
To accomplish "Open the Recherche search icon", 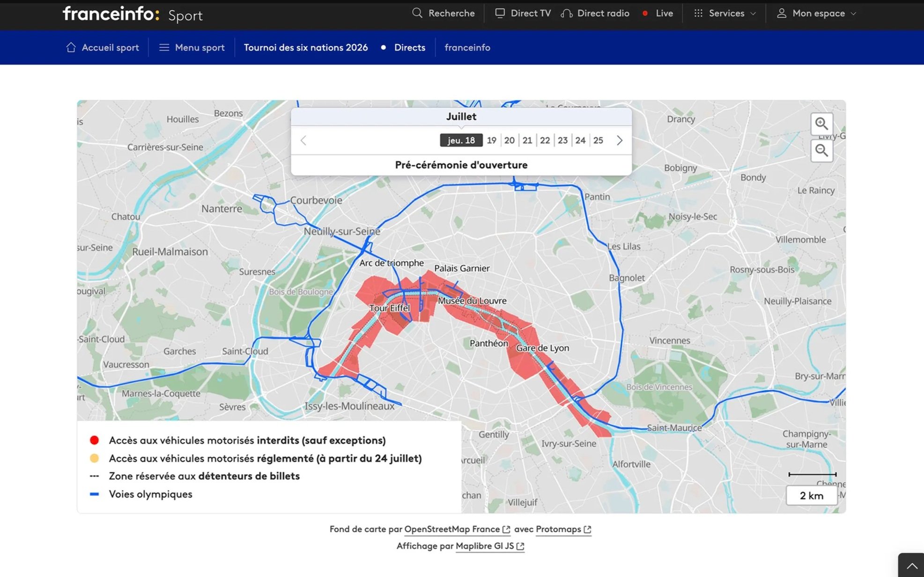I will pyautogui.click(x=417, y=13).
